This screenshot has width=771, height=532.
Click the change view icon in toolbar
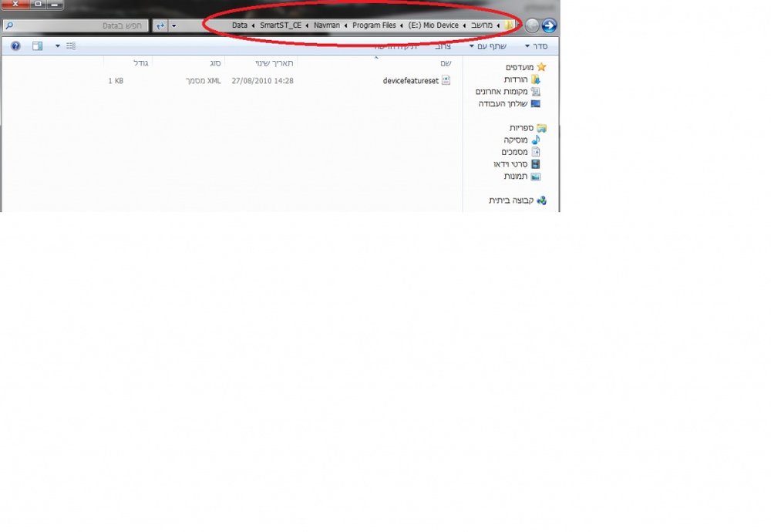71,46
